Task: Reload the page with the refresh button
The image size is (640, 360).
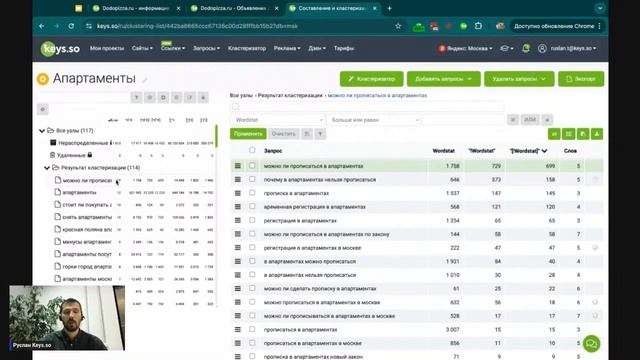Action: [x=71, y=26]
